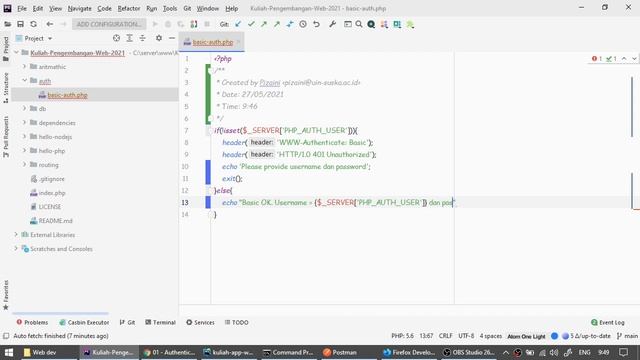Click the main Git branch status

tap(627, 336)
